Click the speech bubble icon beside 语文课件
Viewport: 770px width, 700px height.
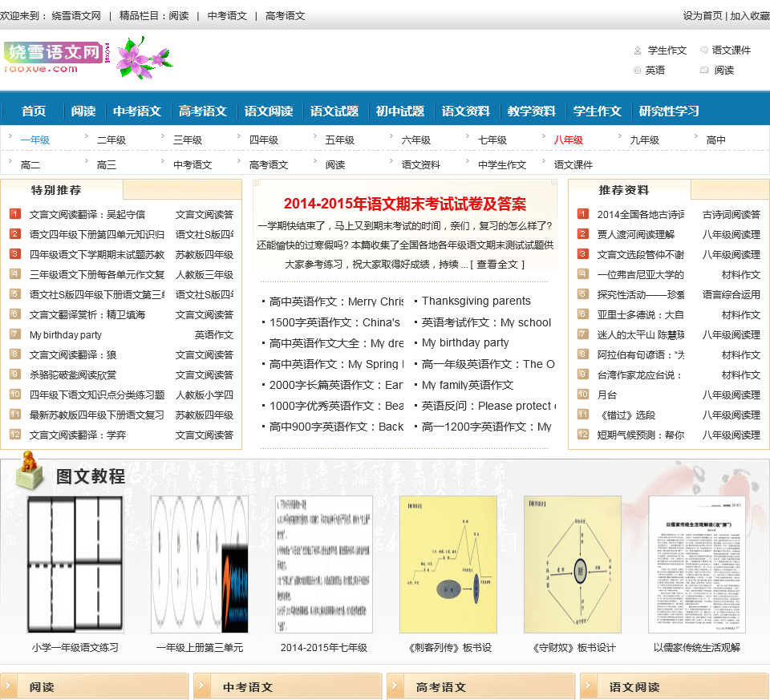pos(703,50)
